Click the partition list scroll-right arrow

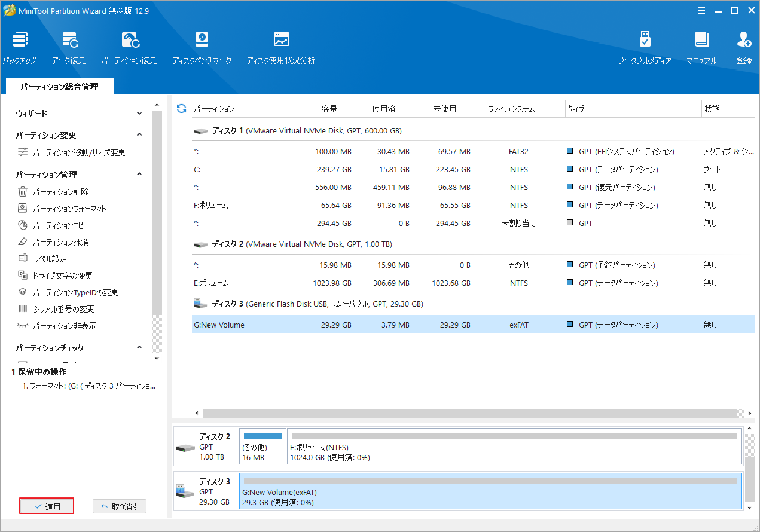[x=750, y=413]
